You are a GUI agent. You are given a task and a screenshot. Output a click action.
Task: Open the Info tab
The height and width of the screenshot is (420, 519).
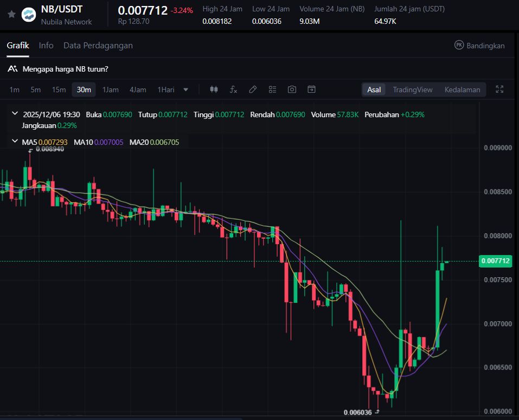pos(46,46)
